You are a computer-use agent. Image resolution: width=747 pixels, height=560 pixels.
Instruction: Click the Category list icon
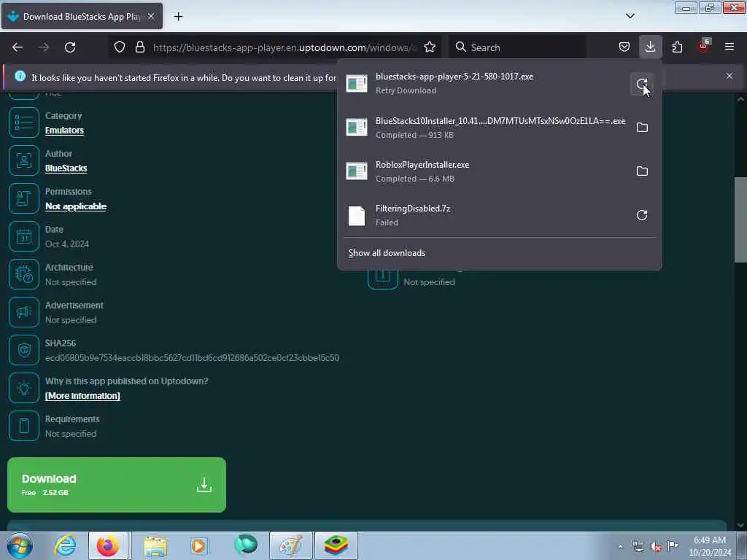coord(24,122)
